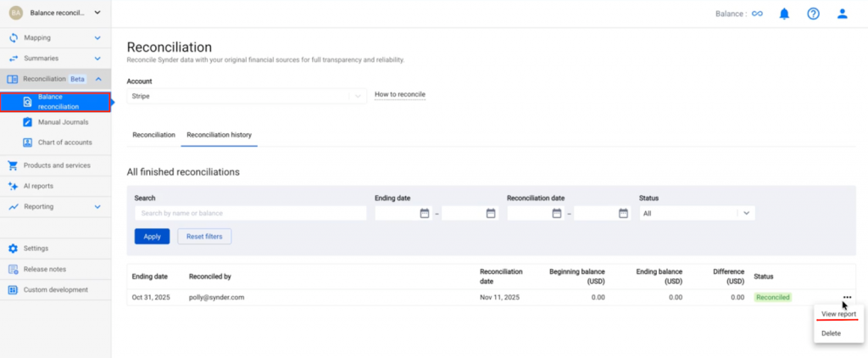Click the notifications bell icon

point(784,14)
